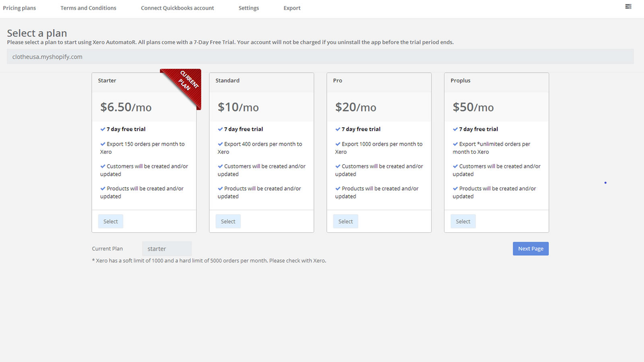Viewport: 644px width, 362px height.
Task: Open the hamburger menu icon at top right
Action: pos(628,7)
